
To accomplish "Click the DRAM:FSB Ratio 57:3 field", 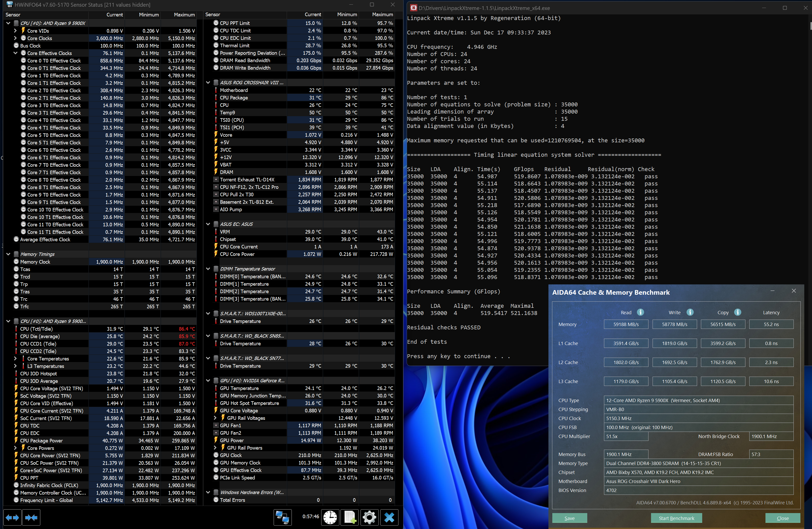I will tap(771, 454).
